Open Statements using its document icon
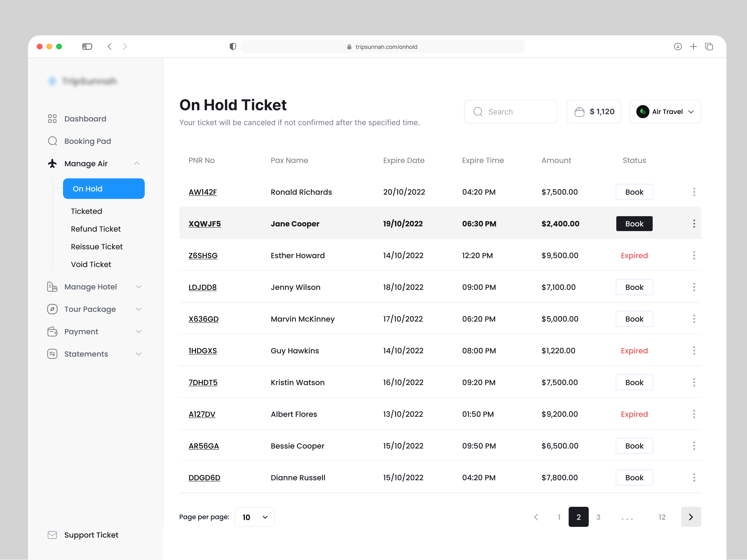The image size is (747, 560). point(52,354)
